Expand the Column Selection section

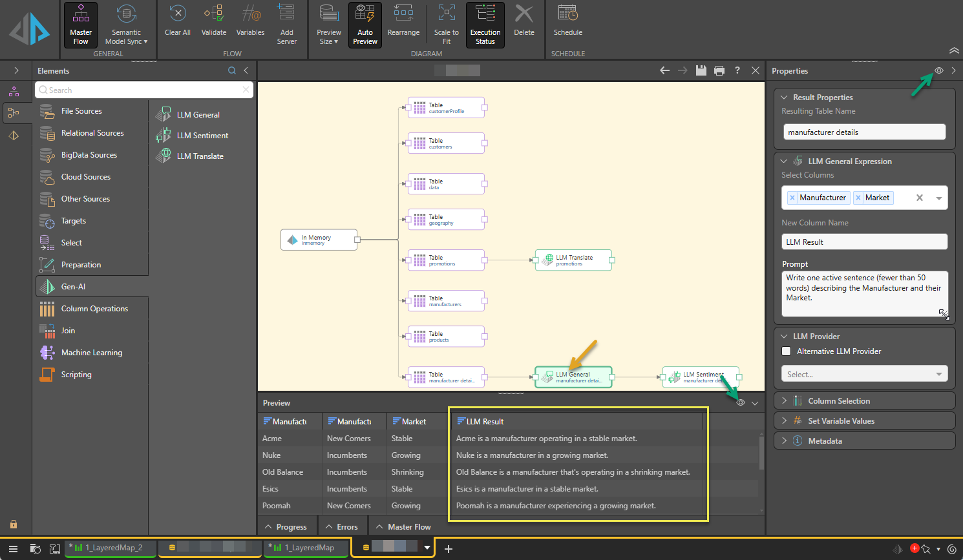coord(838,401)
